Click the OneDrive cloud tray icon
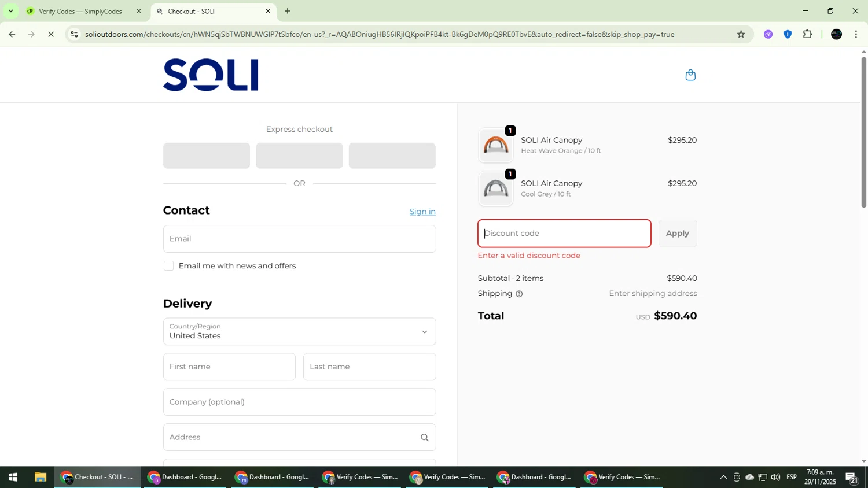This screenshot has height=488, width=868. pyautogui.click(x=749, y=477)
